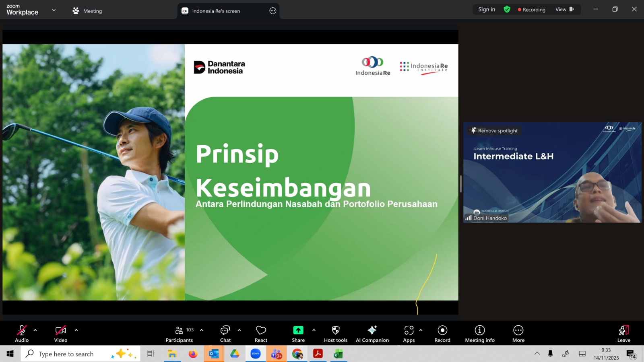Click the Windows taskbar search box

[x=66, y=354]
